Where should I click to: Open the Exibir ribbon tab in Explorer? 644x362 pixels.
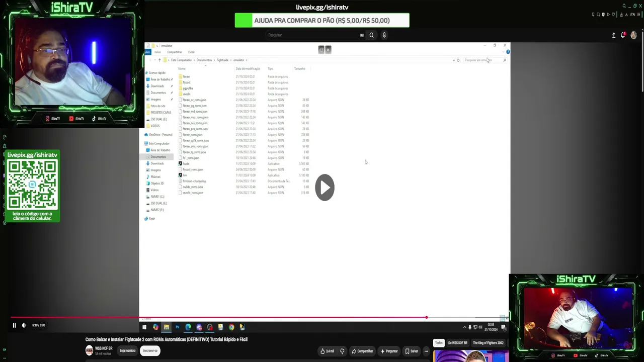[191, 52]
